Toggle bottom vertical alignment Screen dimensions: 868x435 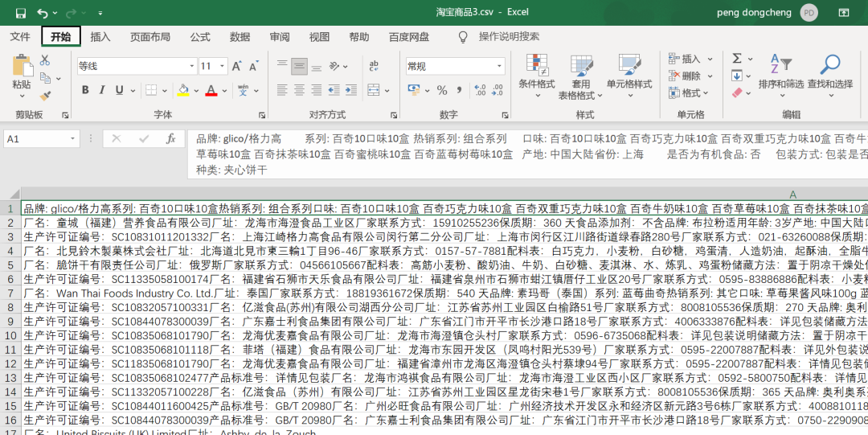(317, 67)
